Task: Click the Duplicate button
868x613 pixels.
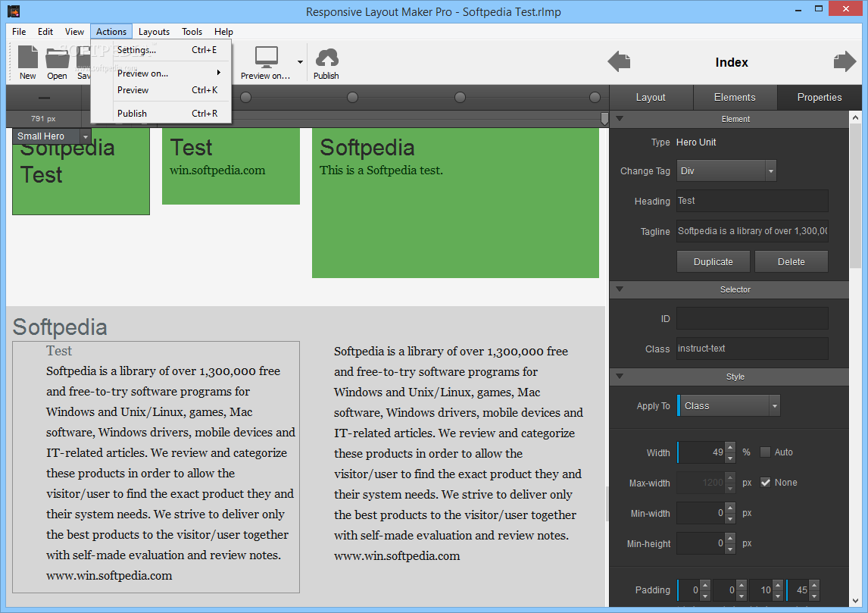Action: (x=713, y=261)
